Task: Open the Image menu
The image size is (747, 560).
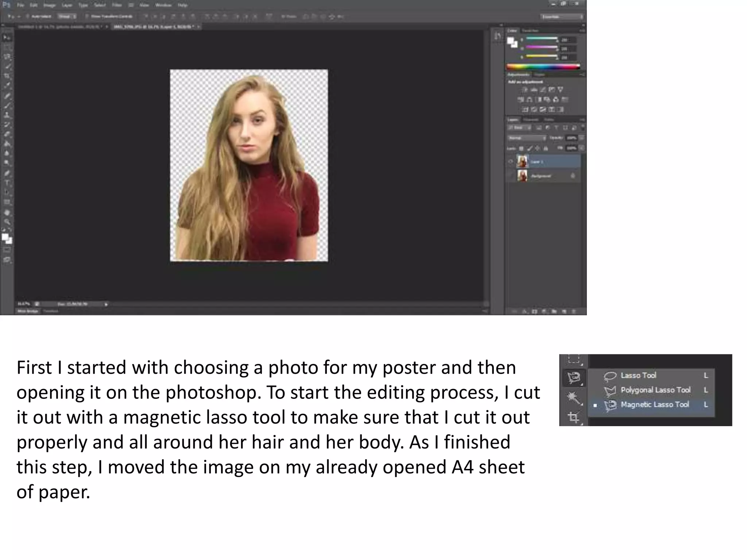Action: coord(49,5)
